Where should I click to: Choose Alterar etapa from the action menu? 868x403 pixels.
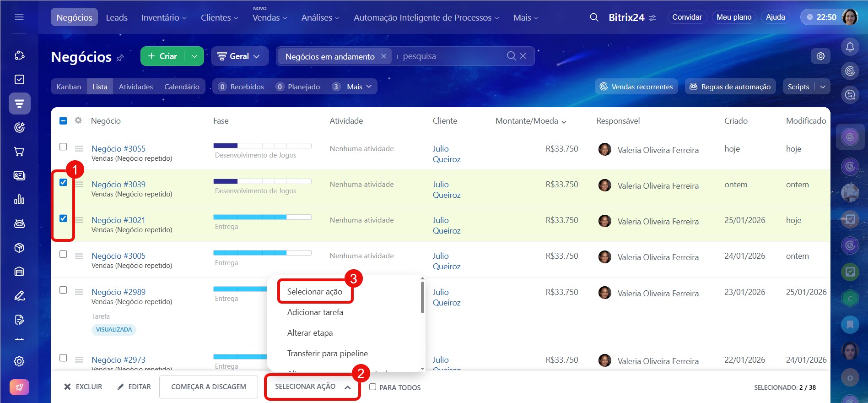pyautogui.click(x=310, y=333)
